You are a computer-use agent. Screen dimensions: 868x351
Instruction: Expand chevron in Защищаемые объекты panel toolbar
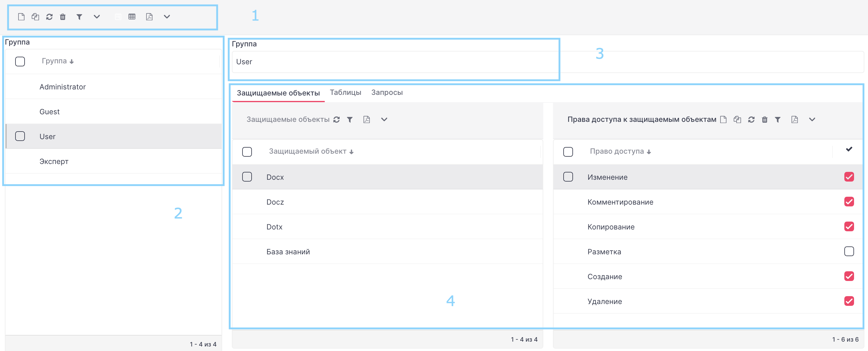[384, 119]
